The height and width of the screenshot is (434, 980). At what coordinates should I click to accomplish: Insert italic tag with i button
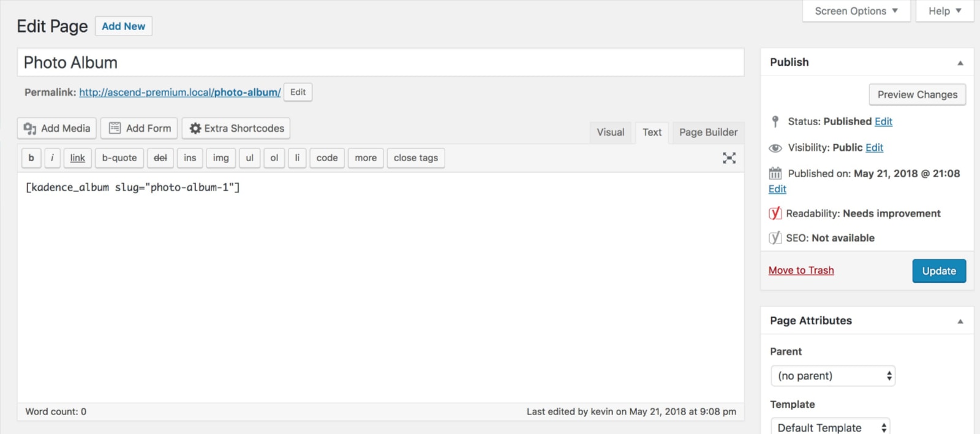tap(52, 158)
